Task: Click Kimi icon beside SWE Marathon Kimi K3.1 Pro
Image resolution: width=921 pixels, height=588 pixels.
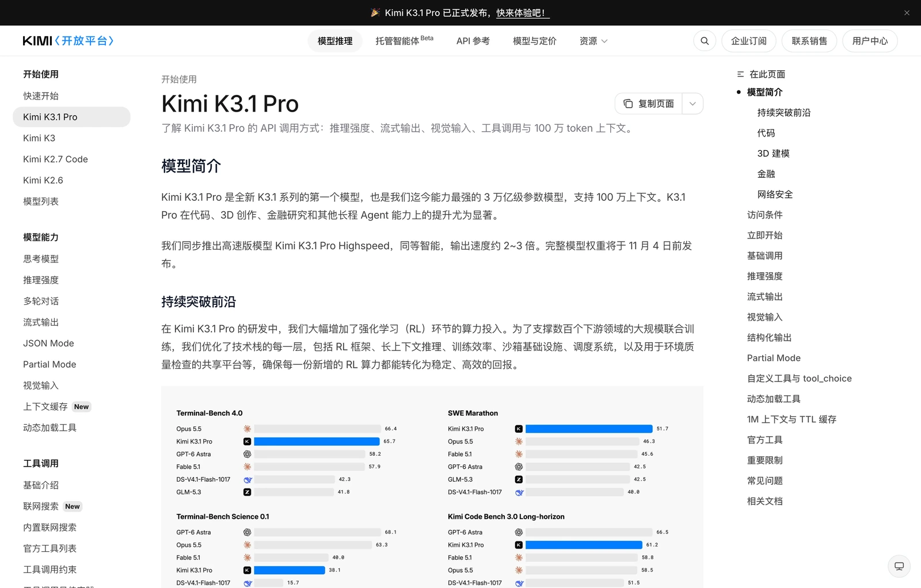Action: 519,429
